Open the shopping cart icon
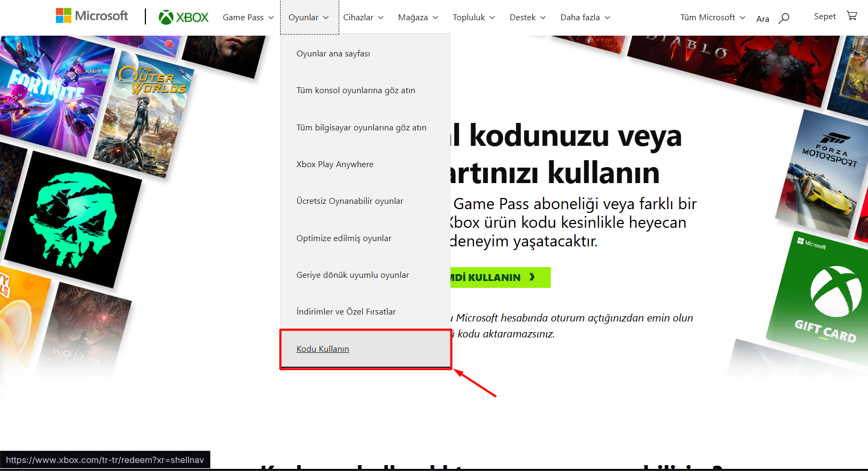Image resolution: width=868 pixels, height=471 pixels. coord(851,16)
